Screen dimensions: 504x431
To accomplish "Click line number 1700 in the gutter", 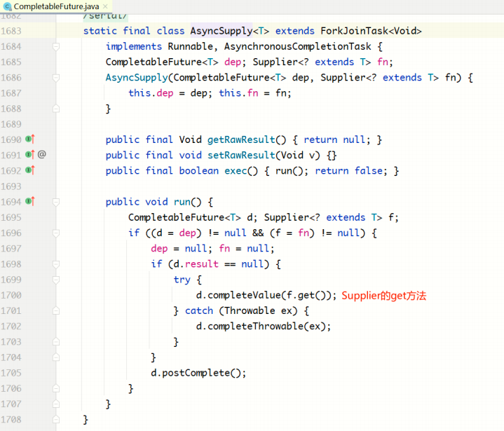I will point(11,295).
